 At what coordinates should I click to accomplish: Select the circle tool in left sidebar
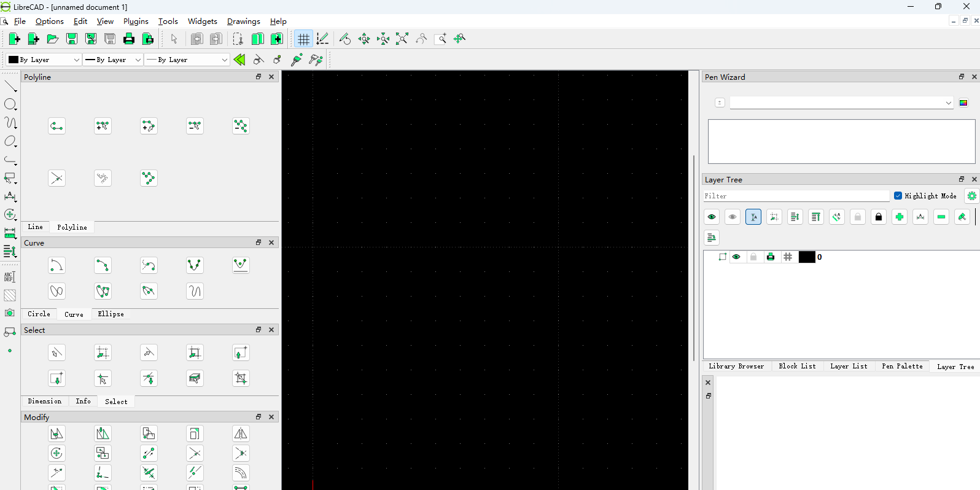pyautogui.click(x=10, y=104)
